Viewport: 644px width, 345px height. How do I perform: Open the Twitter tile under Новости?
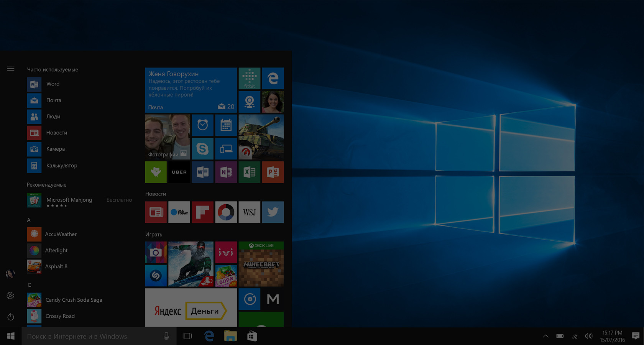pos(273,212)
